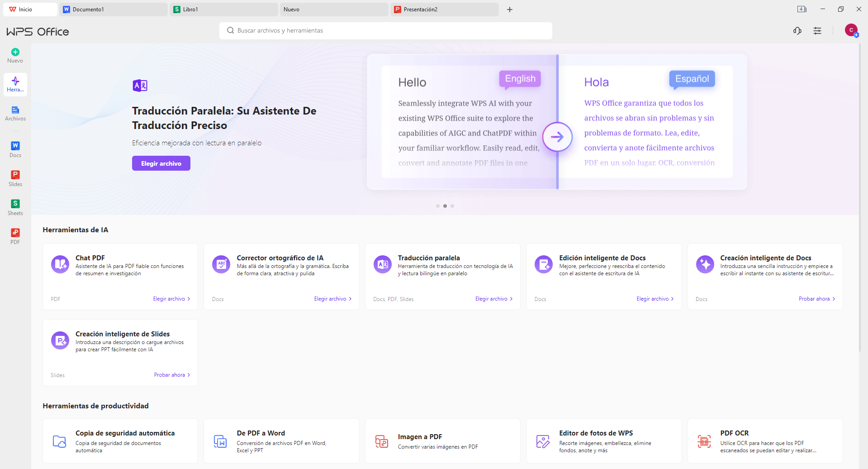
Task: Click the user profile avatar
Action: 851,30
